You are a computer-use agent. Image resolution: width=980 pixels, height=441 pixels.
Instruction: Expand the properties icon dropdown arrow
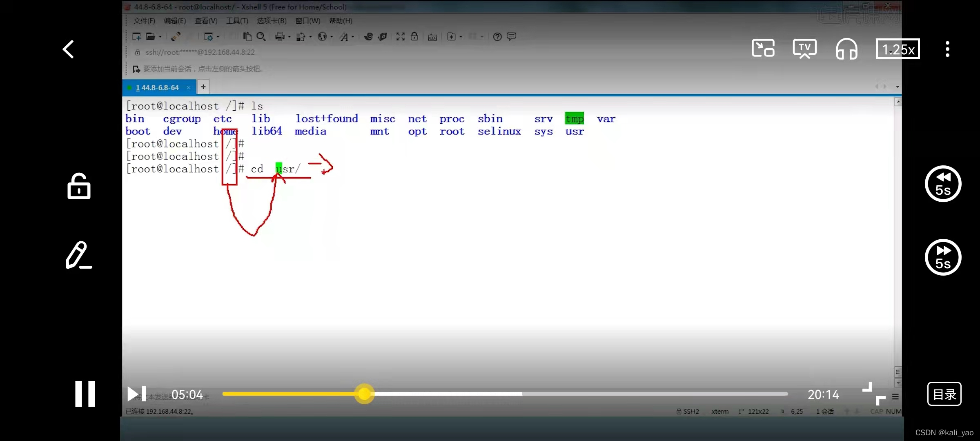pyautogui.click(x=218, y=37)
